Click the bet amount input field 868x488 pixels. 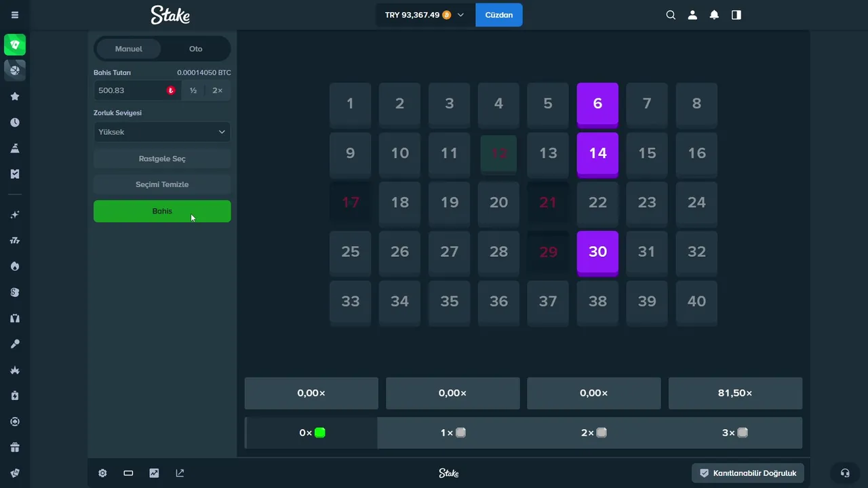[x=138, y=90]
